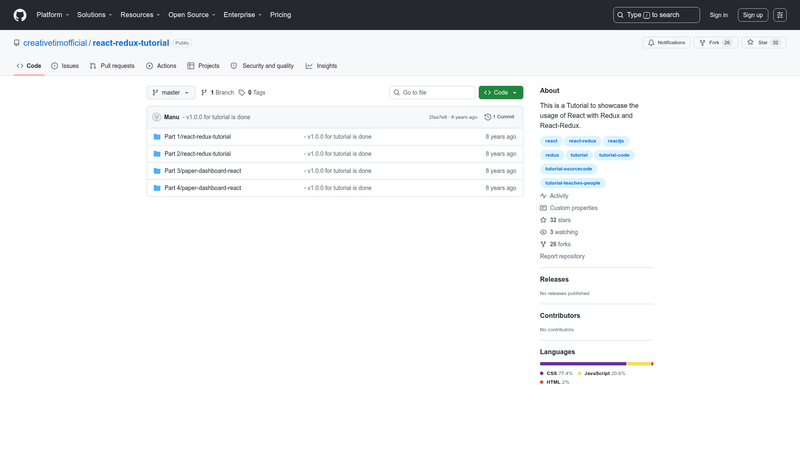Open the Part 2/react-redux-tutorial folder icon

coord(157,154)
